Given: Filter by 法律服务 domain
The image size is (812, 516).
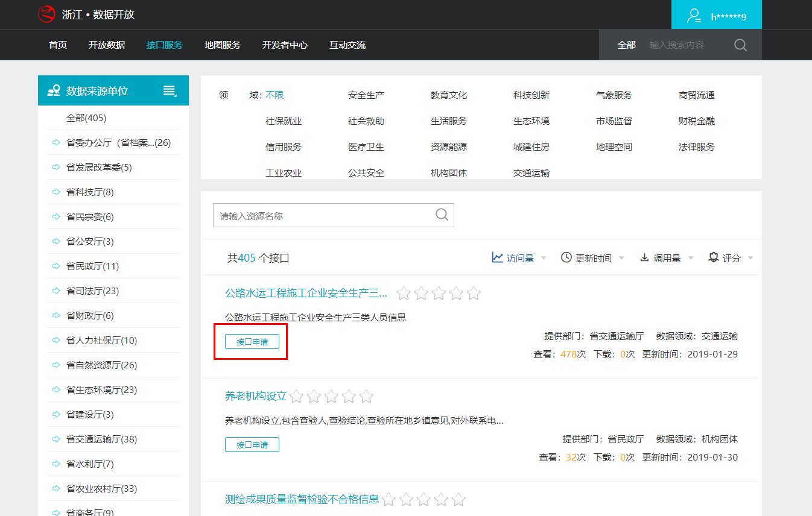Looking at the screenshot, I should [x=697, y=147].
